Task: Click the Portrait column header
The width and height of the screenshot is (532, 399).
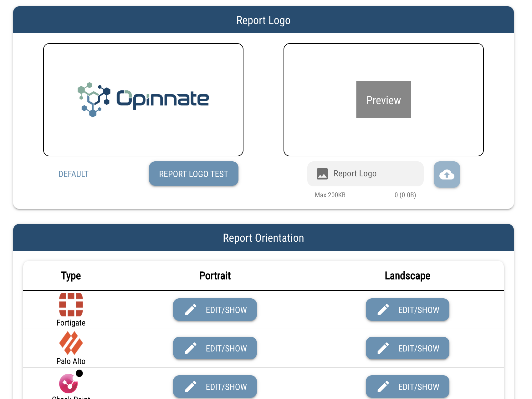Action: click(215, 275)
